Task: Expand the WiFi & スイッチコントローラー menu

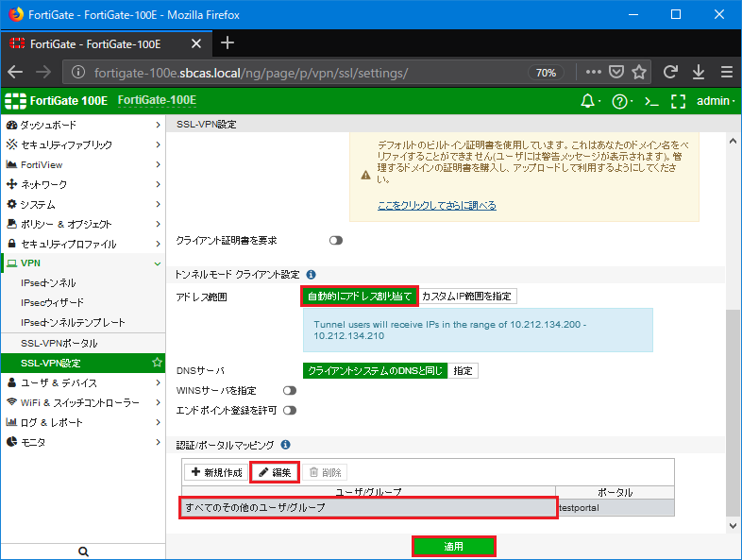Action: coord(83,402)
